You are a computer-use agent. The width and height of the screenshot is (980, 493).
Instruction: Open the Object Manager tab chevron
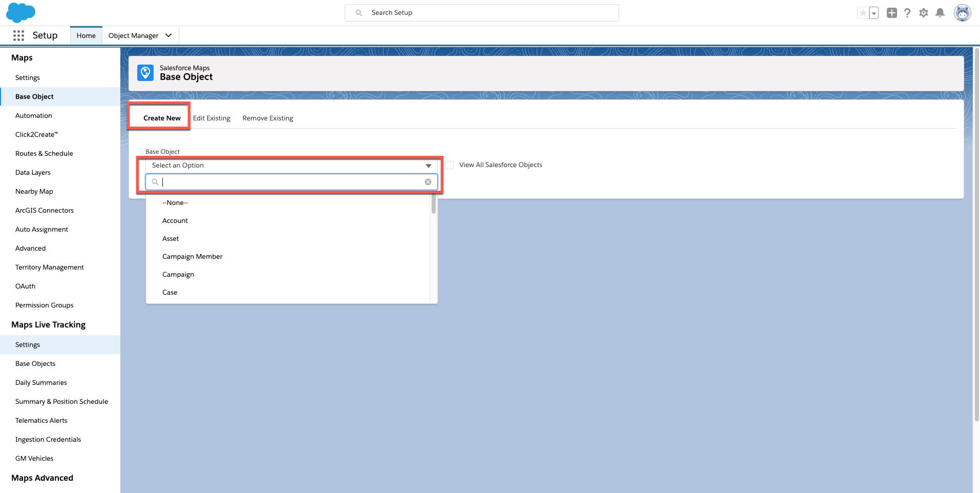tap(168, 35)
